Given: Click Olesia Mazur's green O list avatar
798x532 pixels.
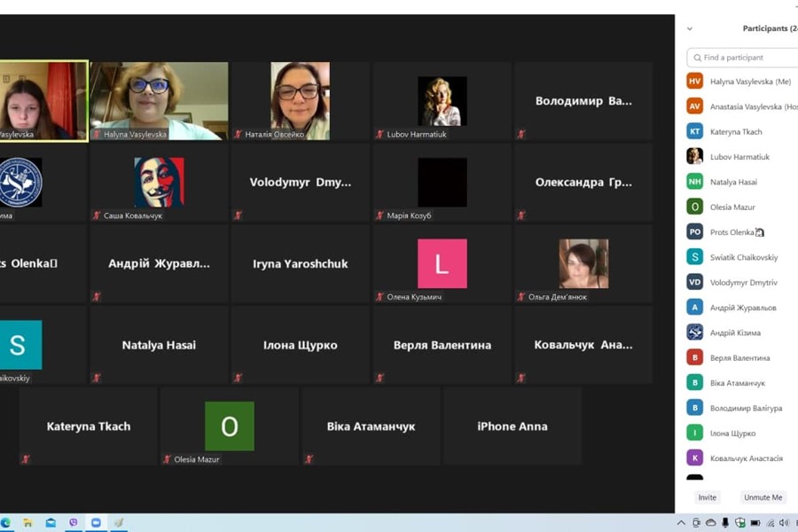Looking at the screenshot, I should [x=694, y=207].
